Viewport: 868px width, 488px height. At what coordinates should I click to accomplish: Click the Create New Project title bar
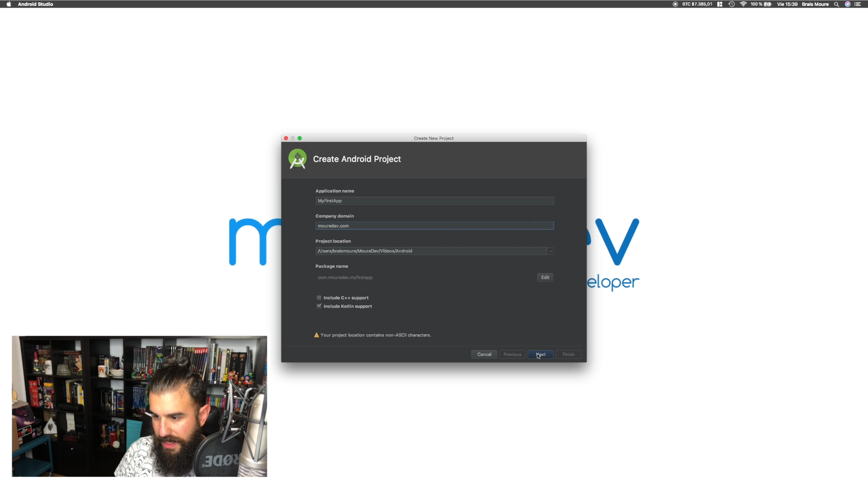click(434, 138)
